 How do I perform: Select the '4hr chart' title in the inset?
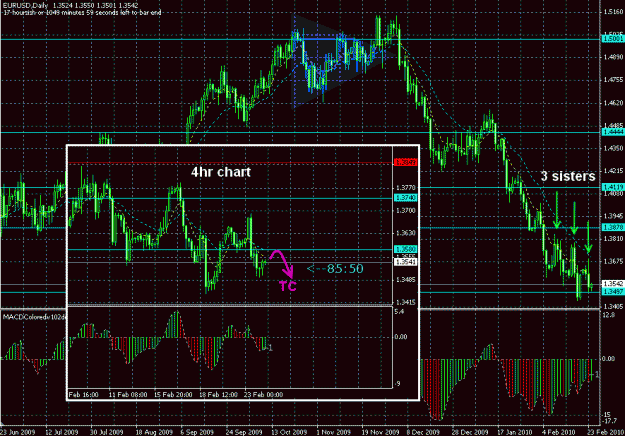(x=221, y=172)
